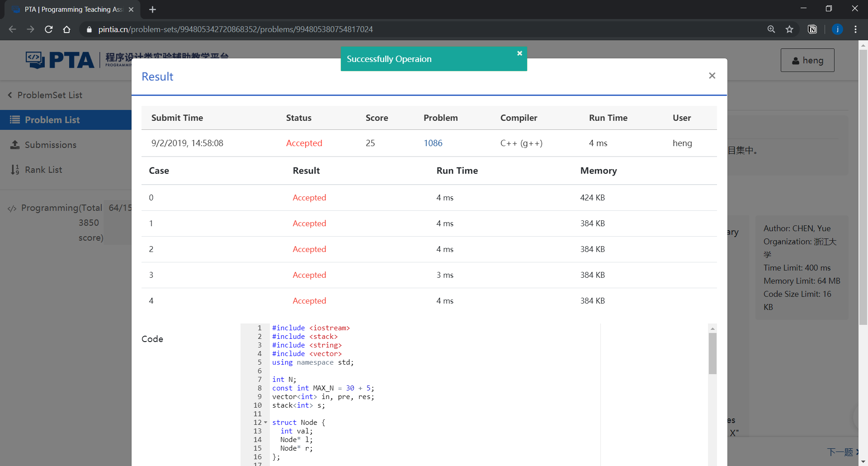Screen dimensions: 868x466
Task: Click the code viewer scrollbar thumb
Action: click(x=712, y=353)
